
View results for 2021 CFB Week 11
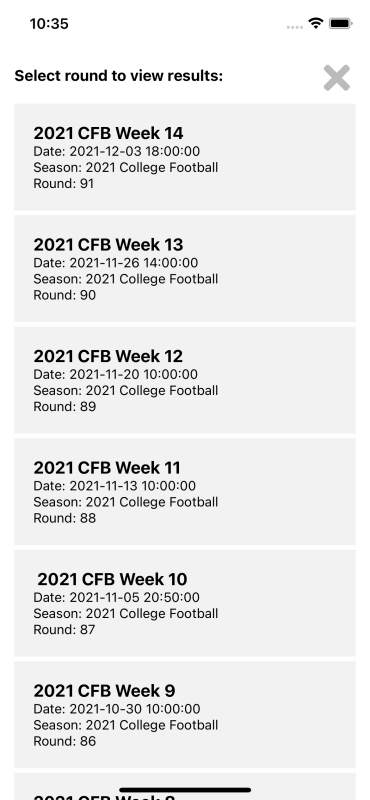tap(185, 492)
